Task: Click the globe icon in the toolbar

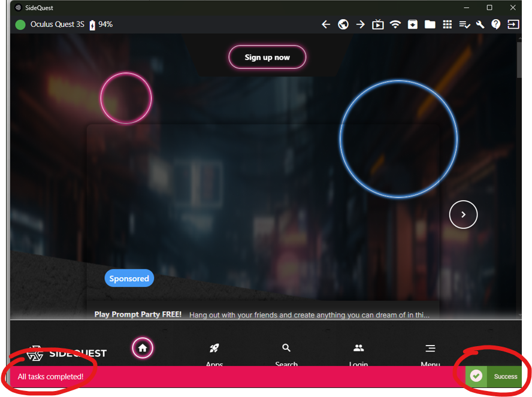Action: [343, 25]
